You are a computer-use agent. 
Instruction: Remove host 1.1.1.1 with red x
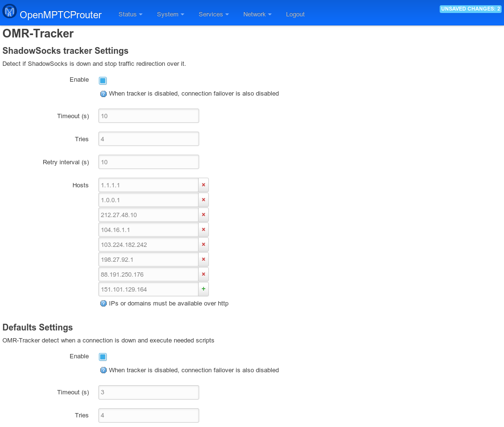coord(204,185)
